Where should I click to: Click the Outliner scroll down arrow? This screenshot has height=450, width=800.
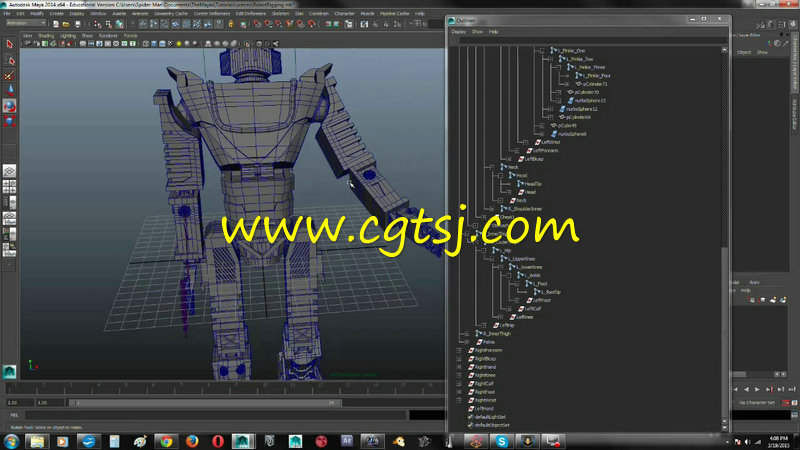pyautogui.click(x=724, y=427)
